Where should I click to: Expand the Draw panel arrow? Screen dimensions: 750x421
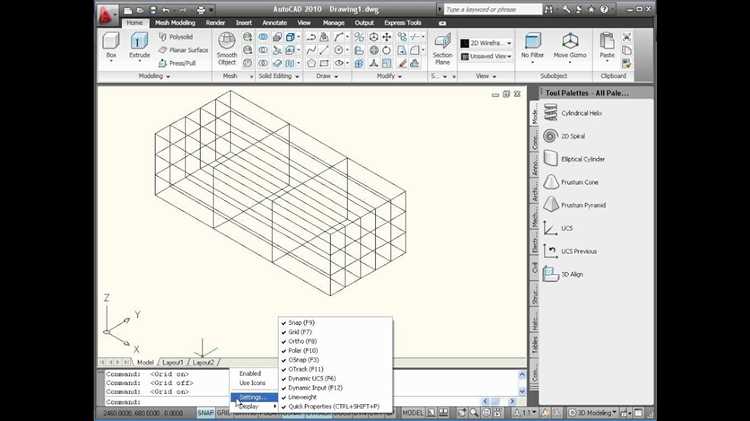(x=336, y=77)
